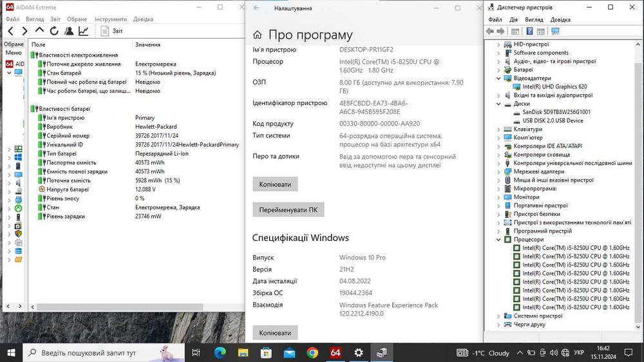Image resolution: width=644 pixels, height=362 pixels.
Task: Open File Explorer from taskbar
Action: [243, 352]
